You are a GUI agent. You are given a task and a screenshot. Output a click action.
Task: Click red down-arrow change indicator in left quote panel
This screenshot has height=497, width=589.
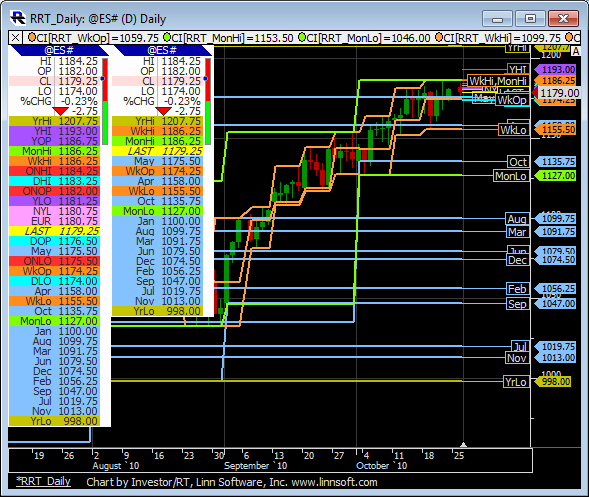60,111
